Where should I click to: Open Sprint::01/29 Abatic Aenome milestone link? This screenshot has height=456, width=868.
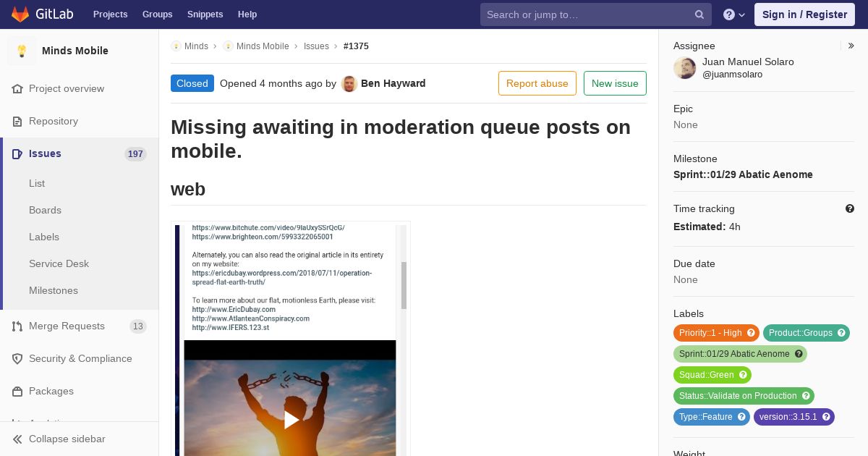click(743, 174)
